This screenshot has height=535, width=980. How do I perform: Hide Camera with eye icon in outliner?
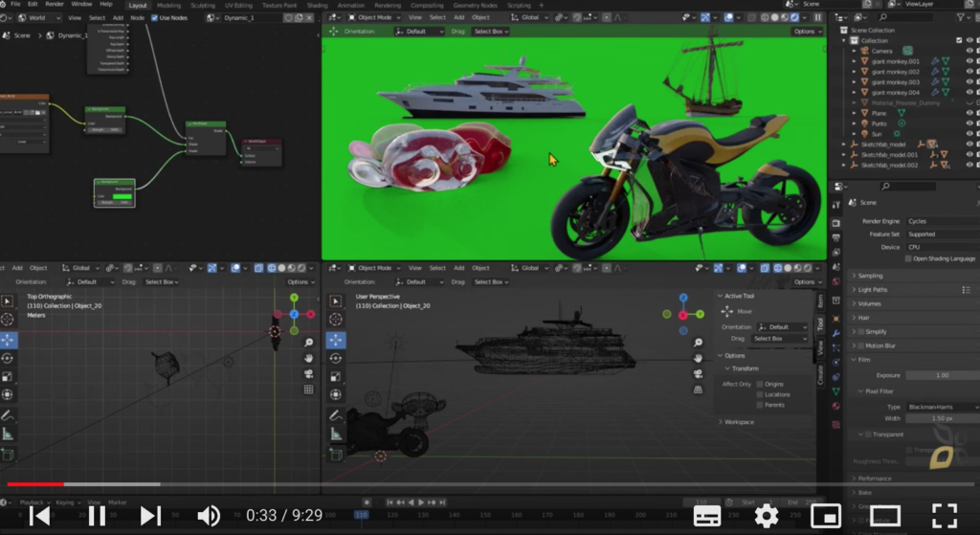pos(969,51)
